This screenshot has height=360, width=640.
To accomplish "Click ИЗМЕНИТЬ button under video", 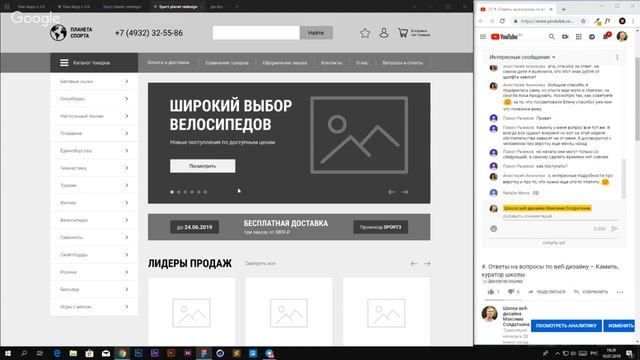I will (620, 326).
